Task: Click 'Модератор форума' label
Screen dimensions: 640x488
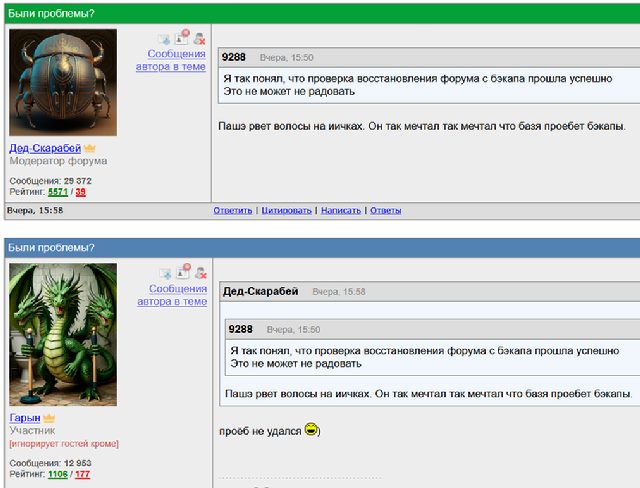Action: click(58, 161)
